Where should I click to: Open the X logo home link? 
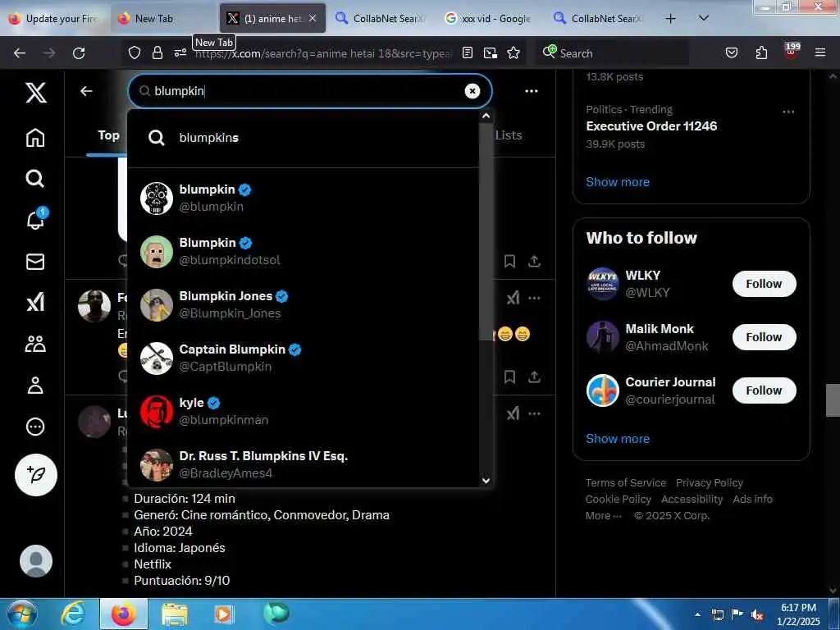coord(36,93)
